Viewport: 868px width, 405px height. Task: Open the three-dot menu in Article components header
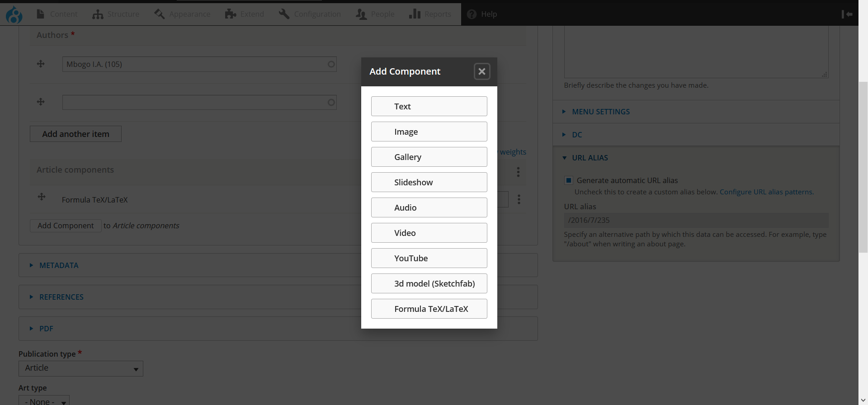[x=518, y=172]
